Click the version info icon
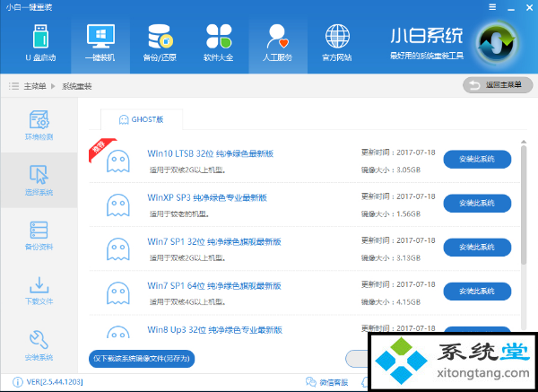 click(18, 382)
